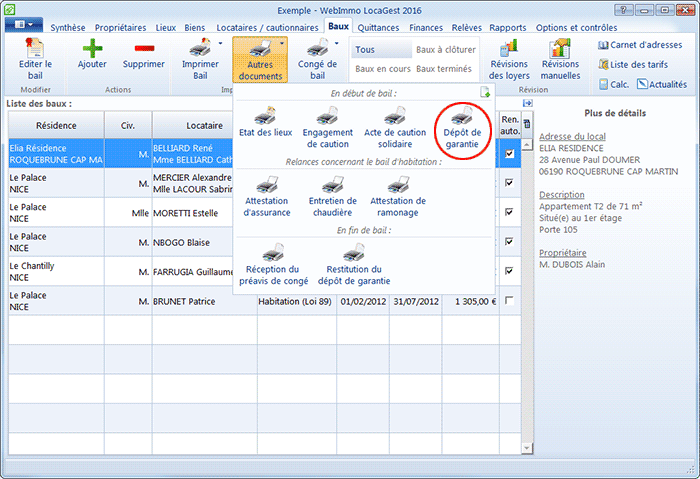Screen dimensions: 700x479
Task: Open the help question mark button
Action: (x=624, y=10)
